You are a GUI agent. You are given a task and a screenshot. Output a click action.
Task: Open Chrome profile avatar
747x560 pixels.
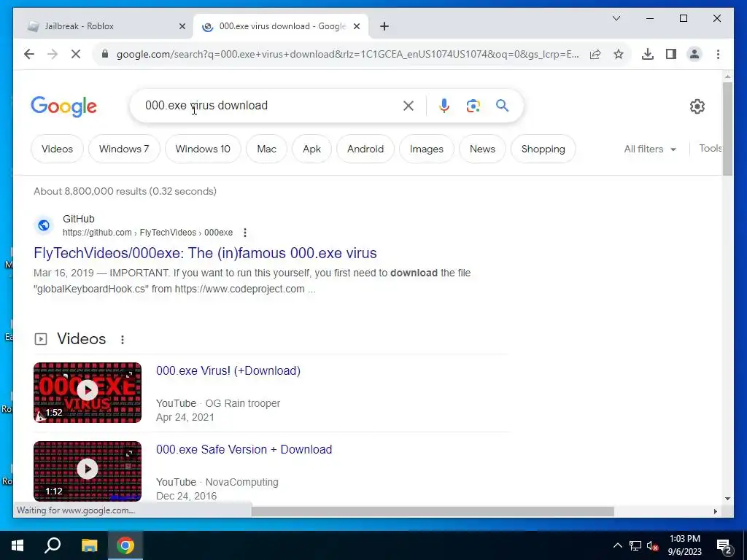click(x=694, y=54)
